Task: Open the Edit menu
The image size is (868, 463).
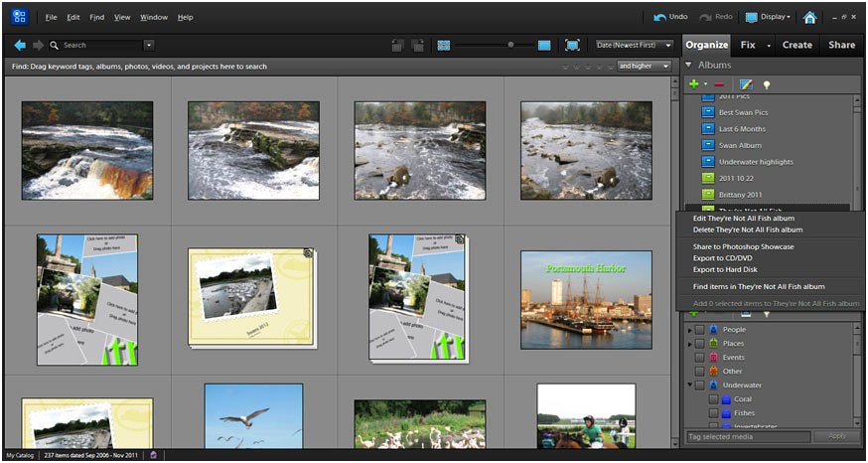Action: click(73, 17)
